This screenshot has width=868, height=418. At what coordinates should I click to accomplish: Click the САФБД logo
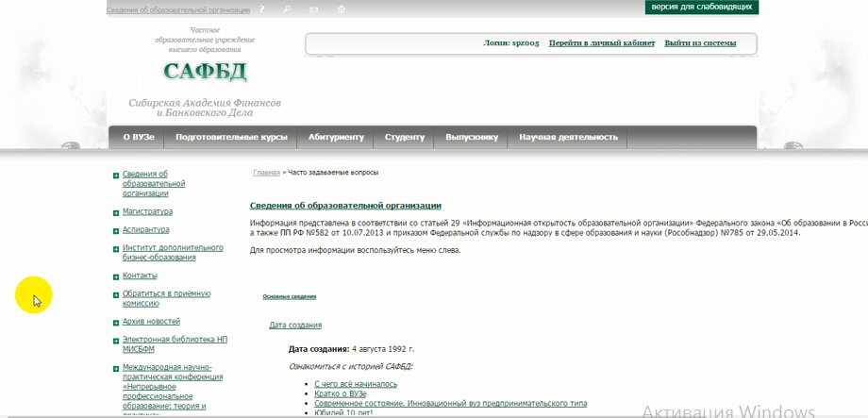point(205,72)
